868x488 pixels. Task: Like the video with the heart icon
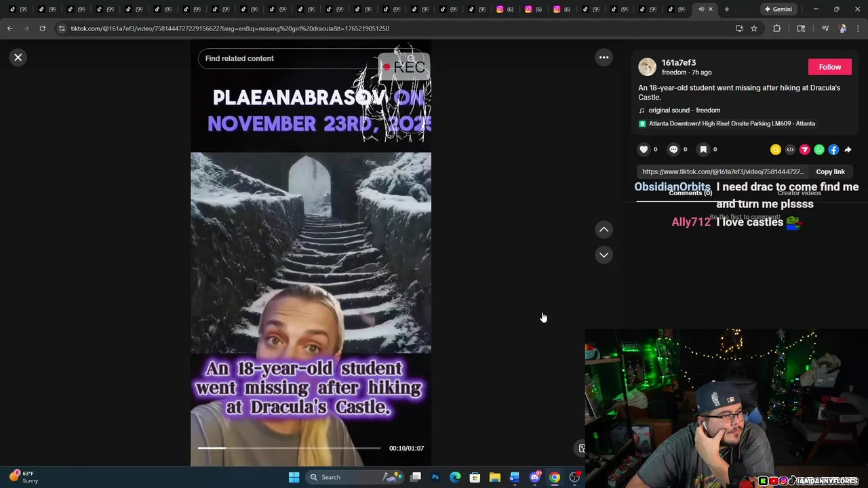[644, 150]
